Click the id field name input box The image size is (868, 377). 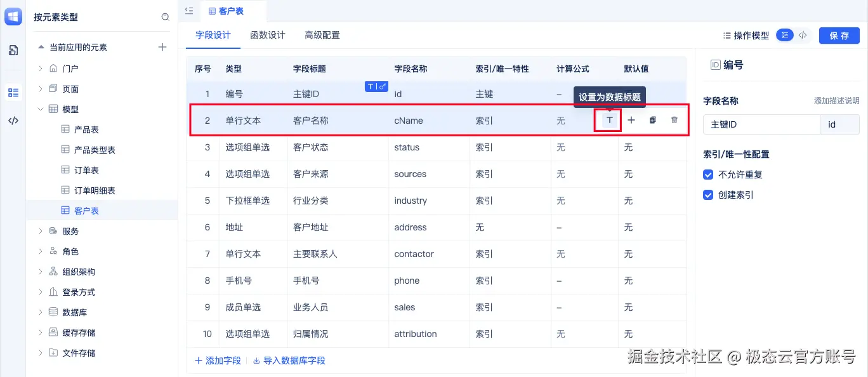[x=840, y=124]
